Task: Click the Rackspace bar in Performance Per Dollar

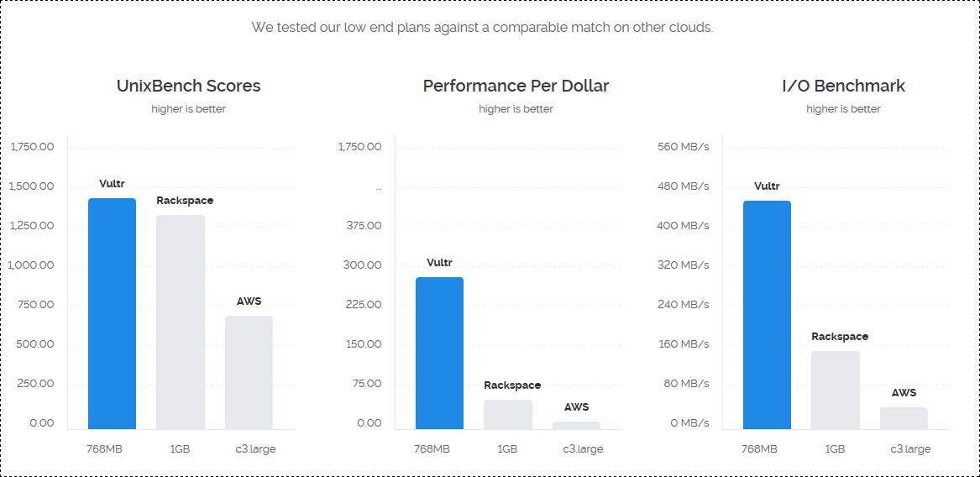Action: (x=508, y=415)
